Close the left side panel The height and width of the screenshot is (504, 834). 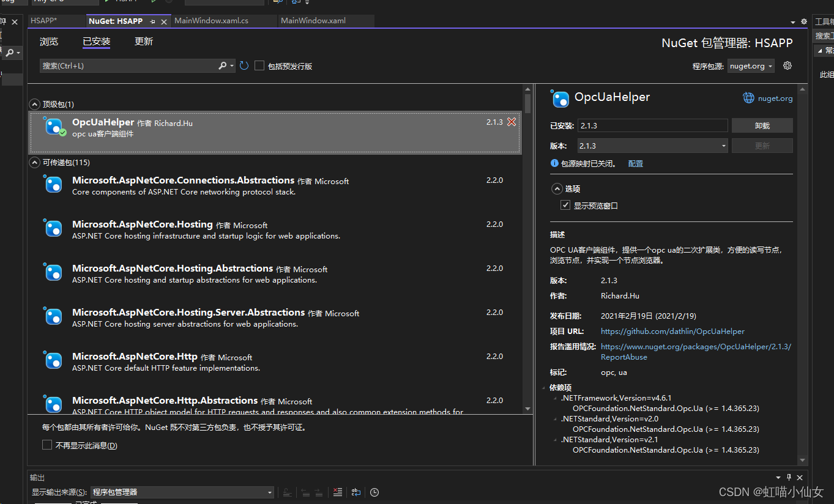tap(15, 21)
